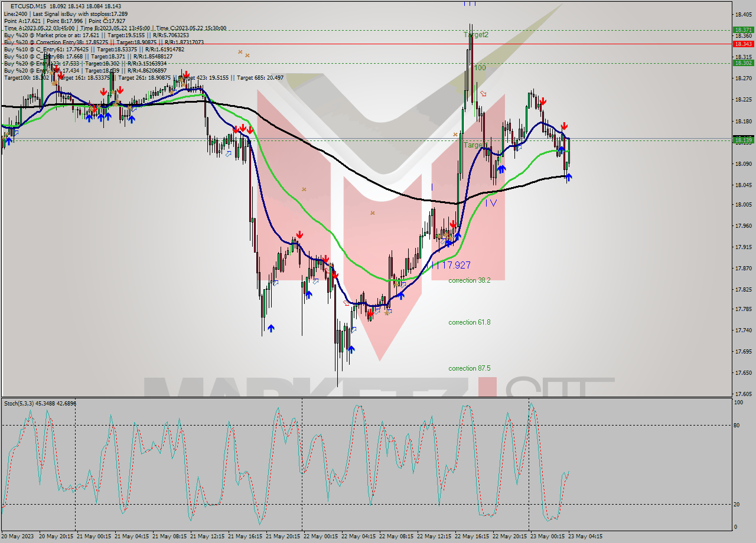Click the 'Target100: 18.302' targets line
Viewport: 756px width, 543px height.
tap(144, 77)
